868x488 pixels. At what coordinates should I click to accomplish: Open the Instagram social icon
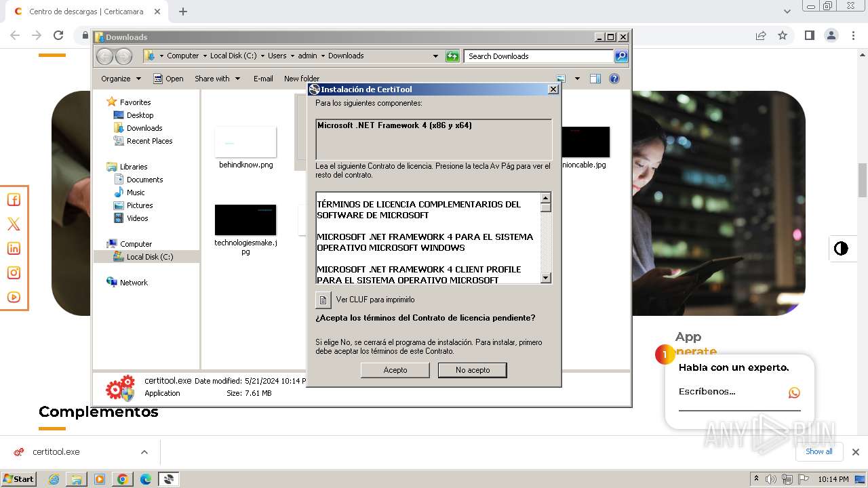coord(14,273)
